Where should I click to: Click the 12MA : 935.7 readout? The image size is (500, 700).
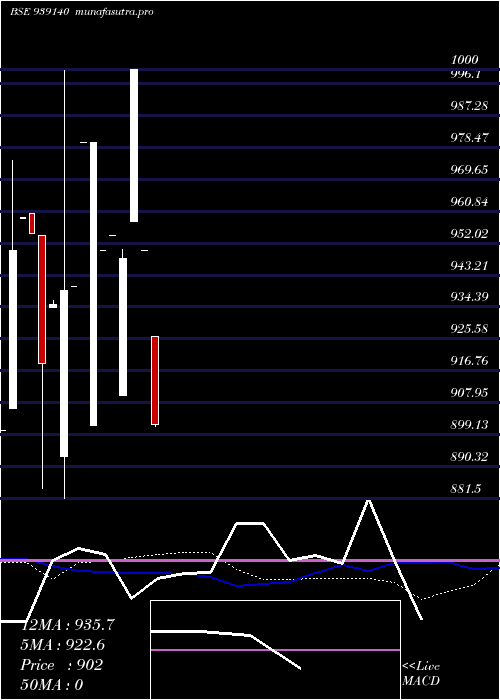(68, 625)
